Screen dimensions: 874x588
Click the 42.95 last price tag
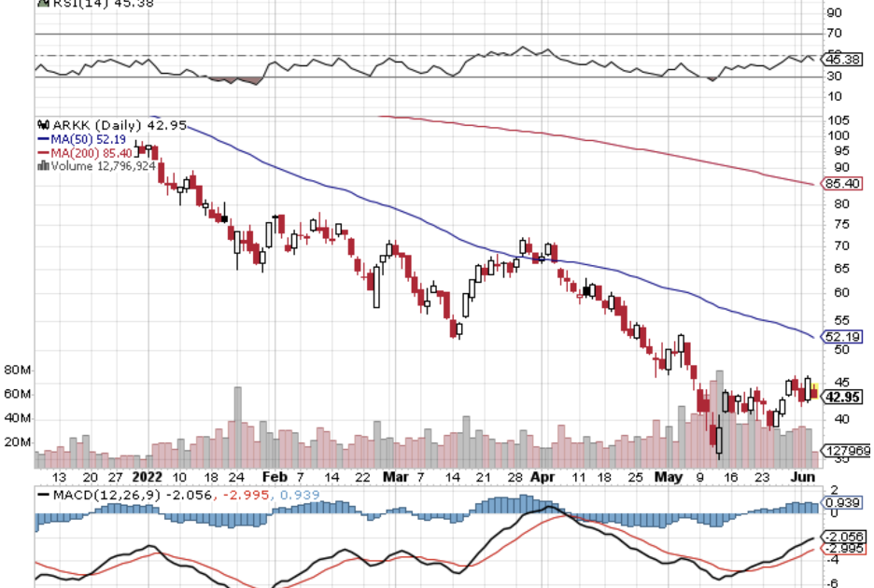[x=841, y=397]
